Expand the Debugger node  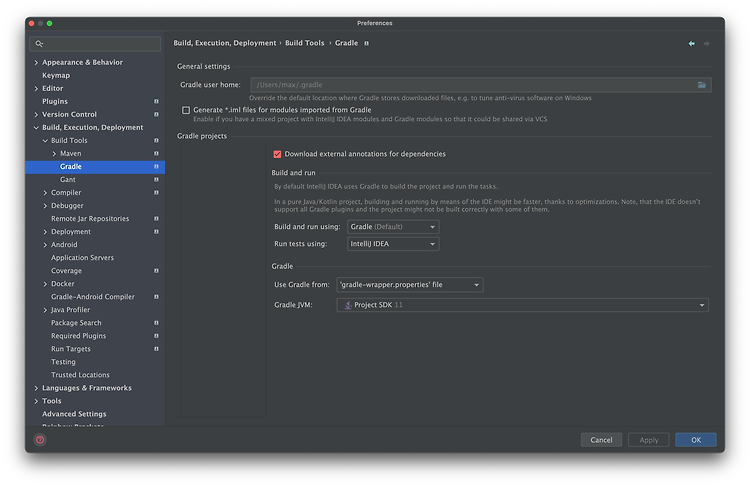coord(45,206)
